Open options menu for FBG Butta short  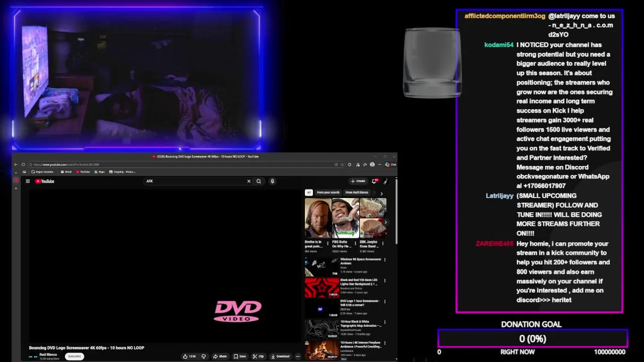355,243
